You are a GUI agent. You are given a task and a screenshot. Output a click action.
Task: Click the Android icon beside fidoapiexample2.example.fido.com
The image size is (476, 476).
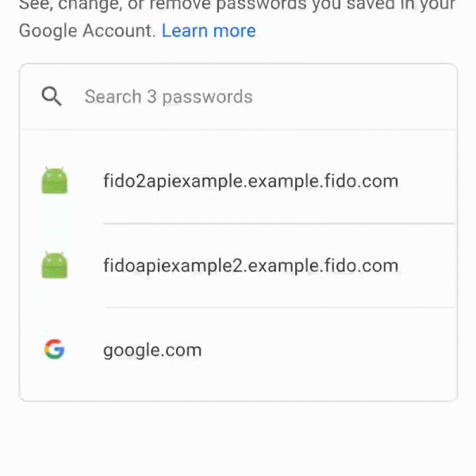point(54,265)
